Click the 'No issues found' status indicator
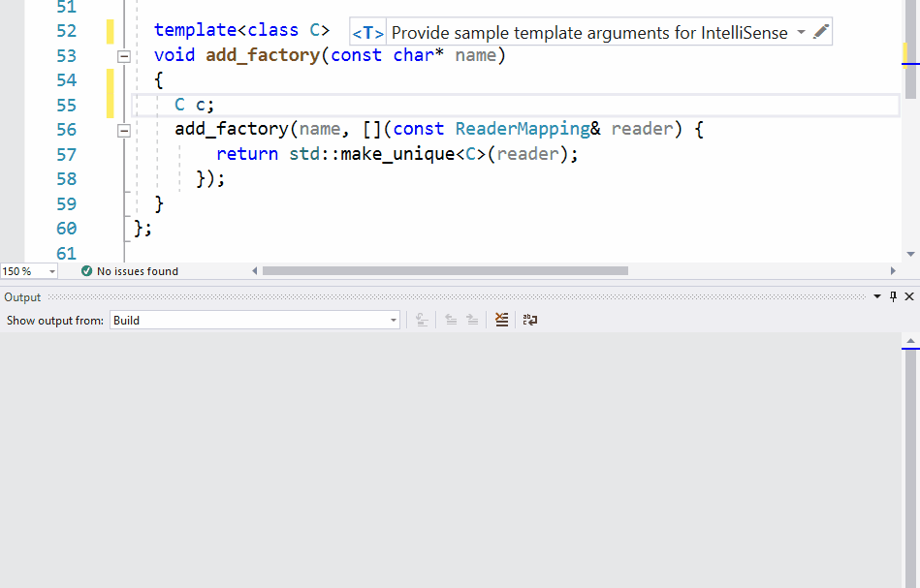Viewport: 920px width, 588px height. [129, 271]
